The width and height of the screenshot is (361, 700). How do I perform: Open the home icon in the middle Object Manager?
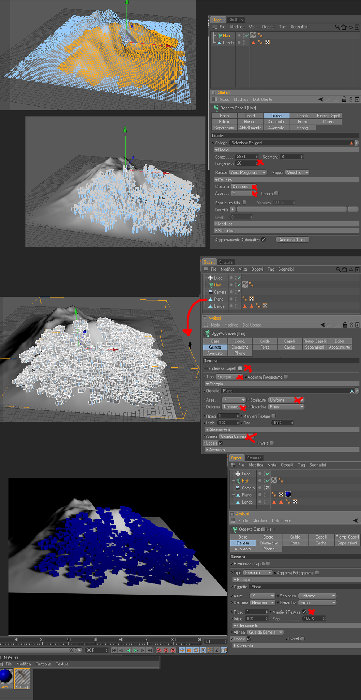(345, 270)
